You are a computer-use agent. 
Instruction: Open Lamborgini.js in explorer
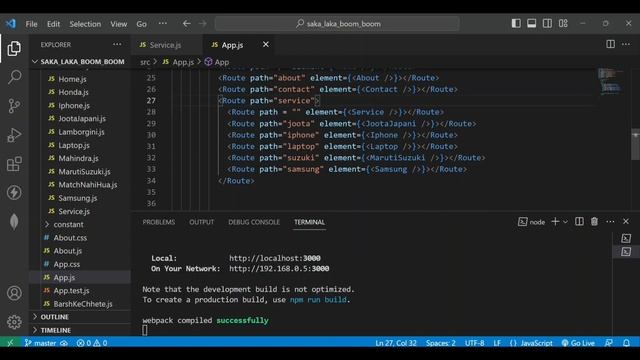(80, 132)
